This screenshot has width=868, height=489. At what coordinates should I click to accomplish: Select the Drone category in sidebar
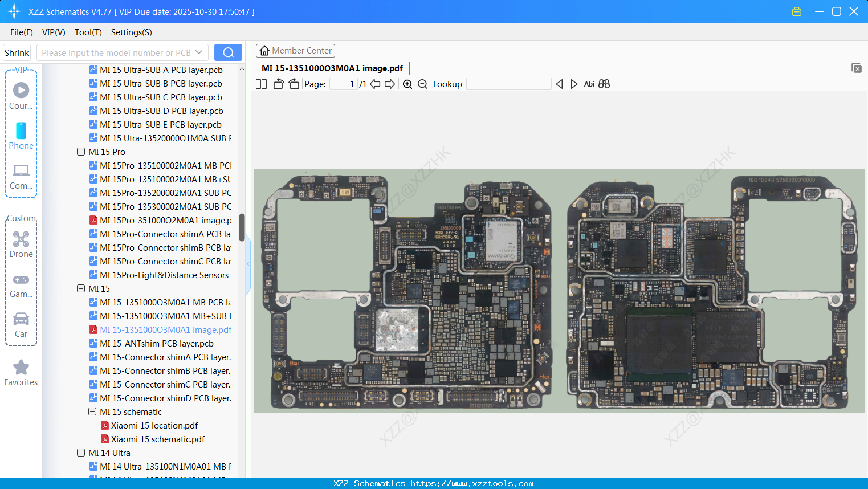point(21,245)
